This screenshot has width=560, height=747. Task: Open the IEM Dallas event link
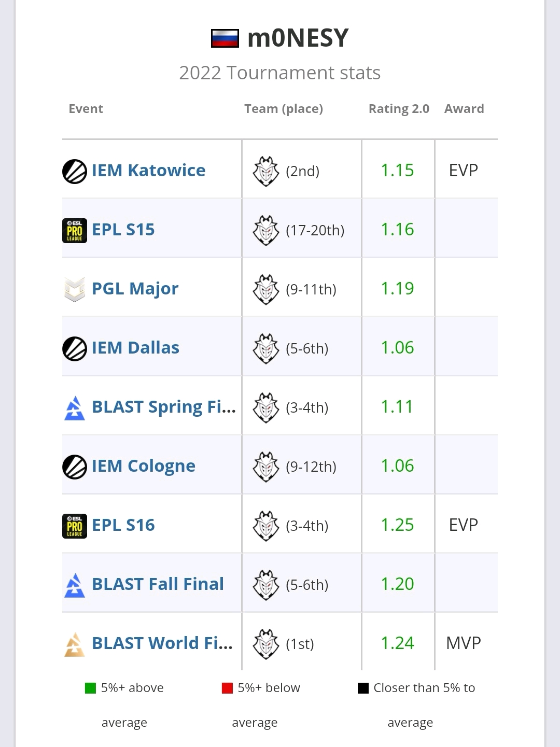coord(135,348)
